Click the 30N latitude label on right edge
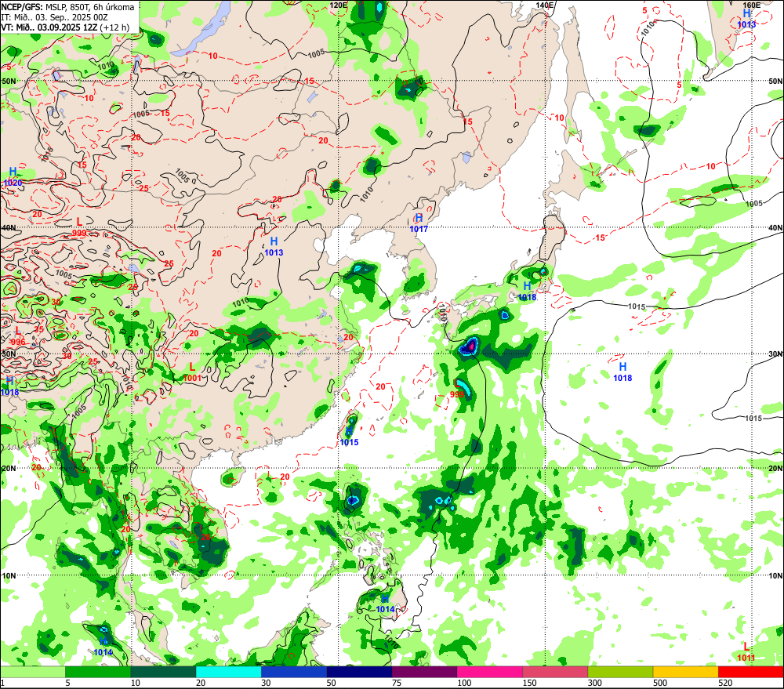 pyautogui.click(x=775, y=354)
